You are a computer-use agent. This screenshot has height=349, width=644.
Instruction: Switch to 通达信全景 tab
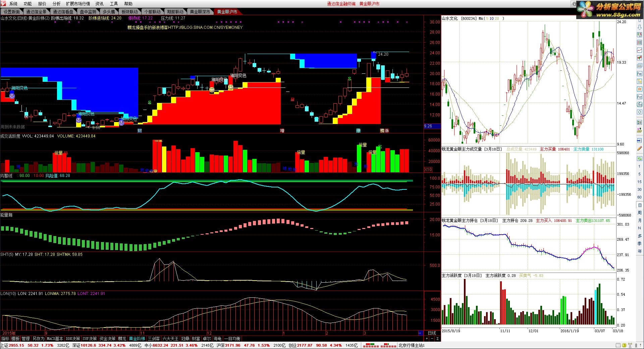(x=36, y=12)
